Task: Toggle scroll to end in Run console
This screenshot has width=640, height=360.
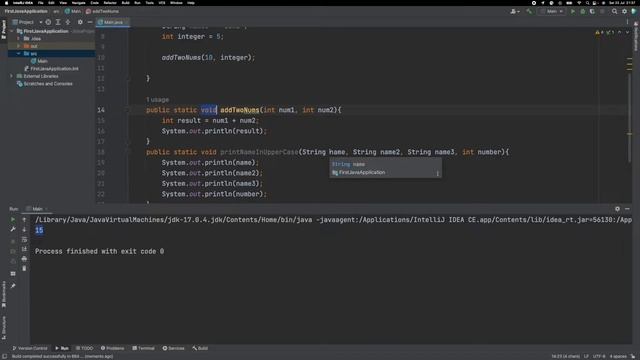Action: 24,249
